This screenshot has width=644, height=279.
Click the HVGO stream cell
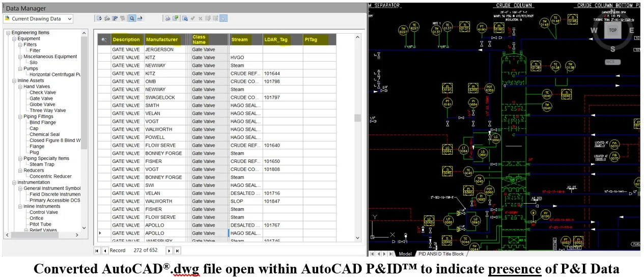tap(245, 58)
